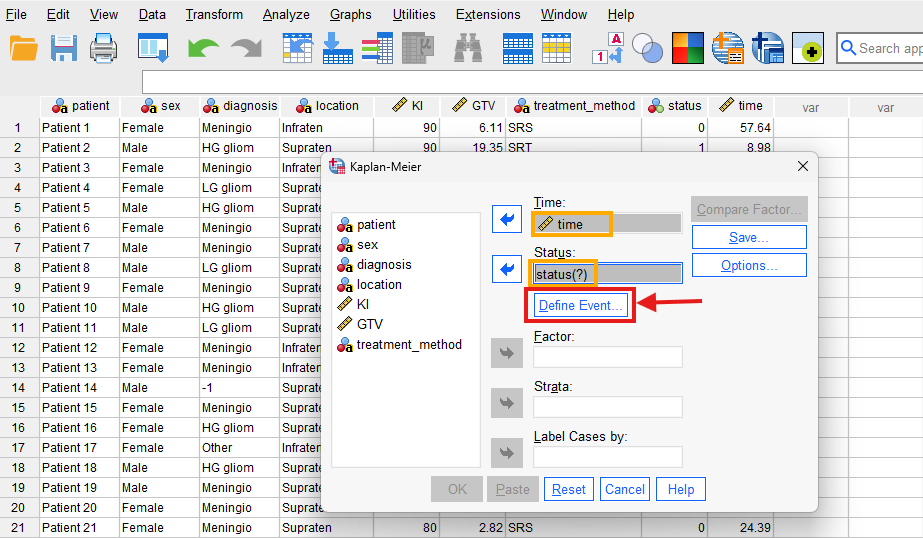Click the colored squares icon
This screenshot has height=538, width=923.
tap(688, 48)
